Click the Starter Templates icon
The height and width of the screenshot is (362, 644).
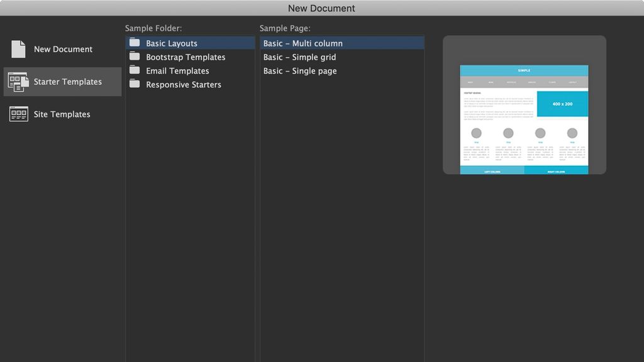pyautogui.click(x=18, y=81)
